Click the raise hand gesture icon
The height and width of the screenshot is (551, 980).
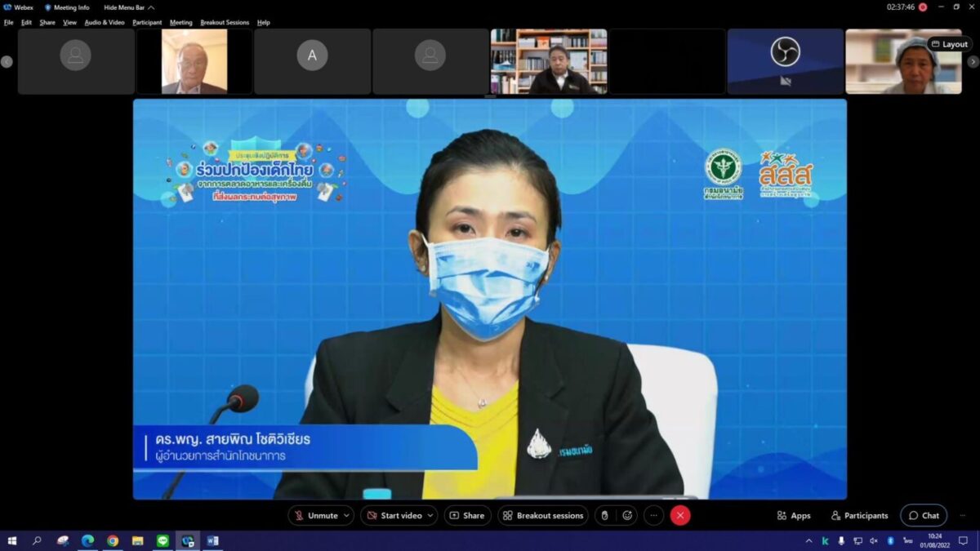(x=604, y=516)
